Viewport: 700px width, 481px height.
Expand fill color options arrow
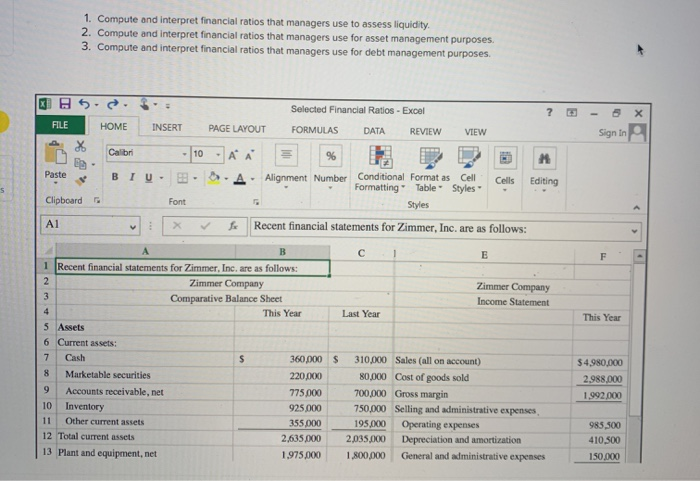pos(226,179)
